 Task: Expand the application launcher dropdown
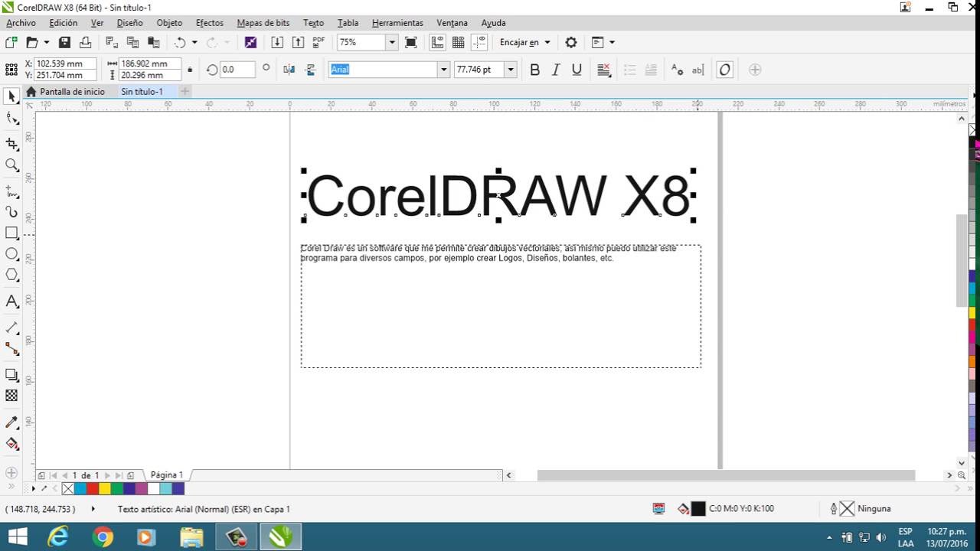pos(612,42)
